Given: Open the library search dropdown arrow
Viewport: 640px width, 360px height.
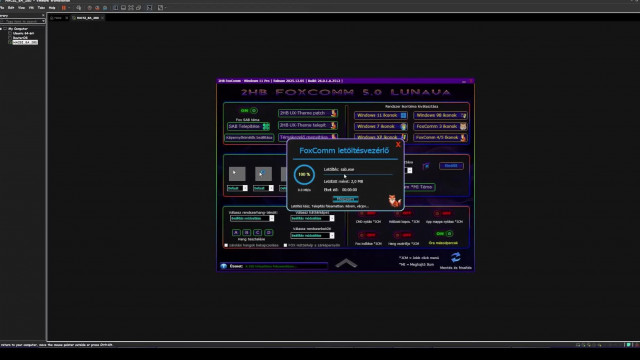Looking at the screenshot, I should (x=43, y=21).
